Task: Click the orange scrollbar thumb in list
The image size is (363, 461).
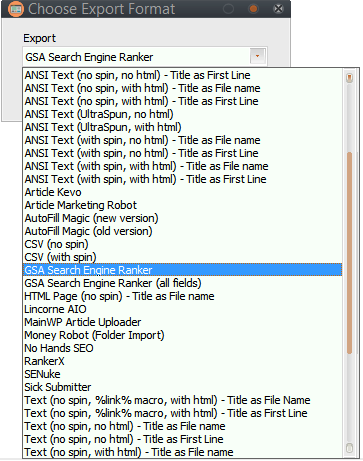Action: [349, 253]
